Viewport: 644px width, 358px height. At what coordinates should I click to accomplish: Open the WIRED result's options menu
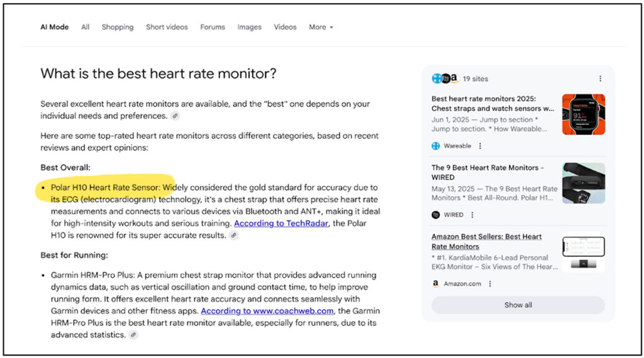coord(472,214)
